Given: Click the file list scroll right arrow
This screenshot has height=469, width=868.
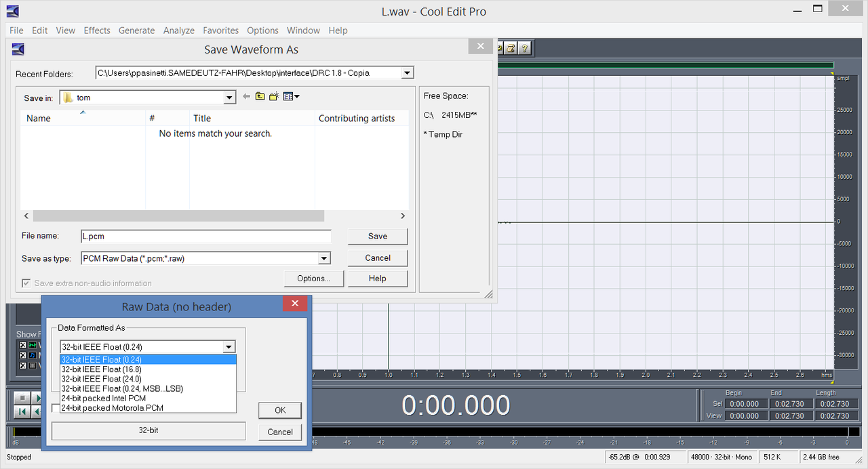Looking at the screenshot, I should pyautogui.click(x=403, y=216).
